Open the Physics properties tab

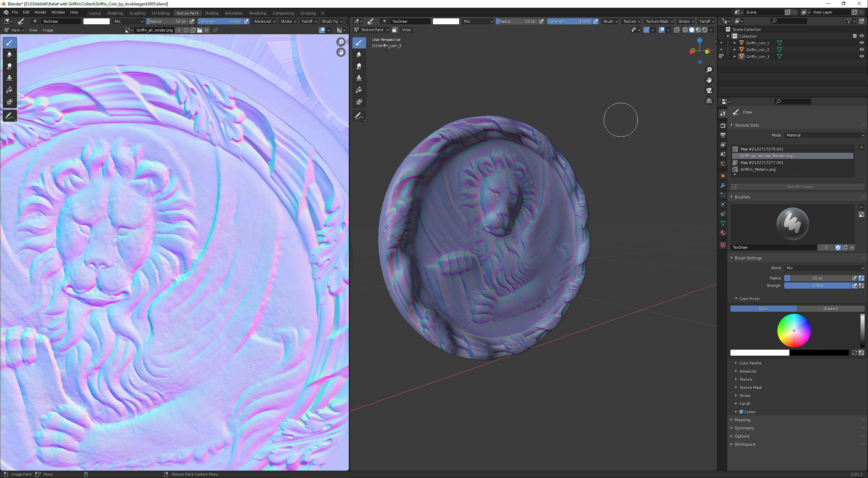tap(723, 204)
